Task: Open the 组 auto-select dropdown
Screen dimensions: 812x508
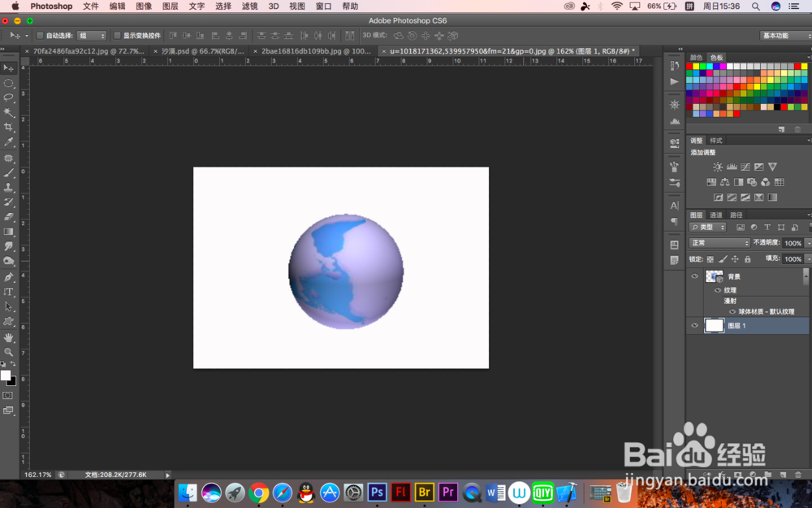Action: click(92, 36)
